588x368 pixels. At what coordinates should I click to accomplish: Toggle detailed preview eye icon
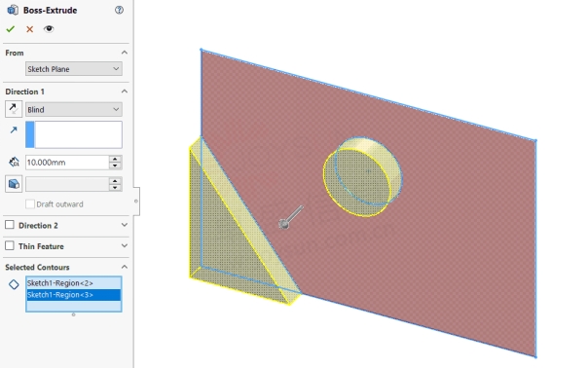pos(49,29)
